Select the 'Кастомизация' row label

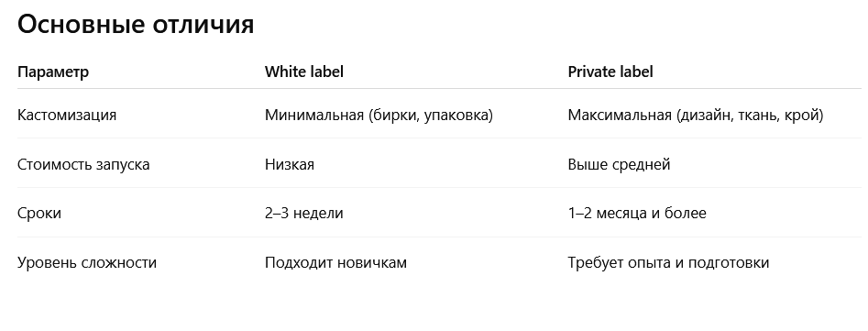point(67,116)
